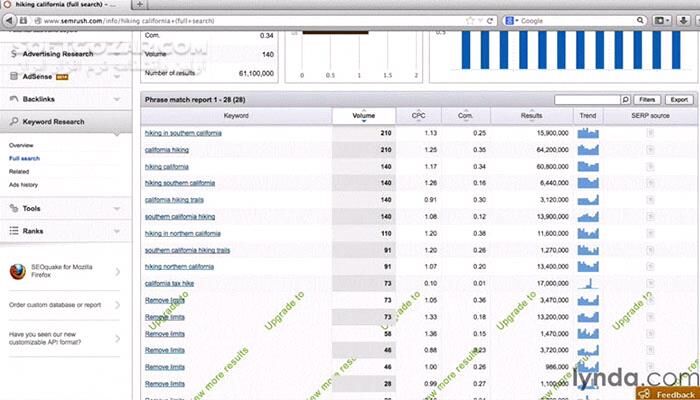Click the SERP source icon for first keyword row

(x=650, y=133)
